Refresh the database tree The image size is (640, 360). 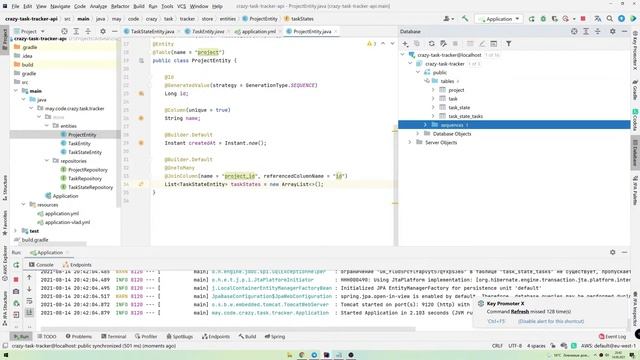pos(431,44)
